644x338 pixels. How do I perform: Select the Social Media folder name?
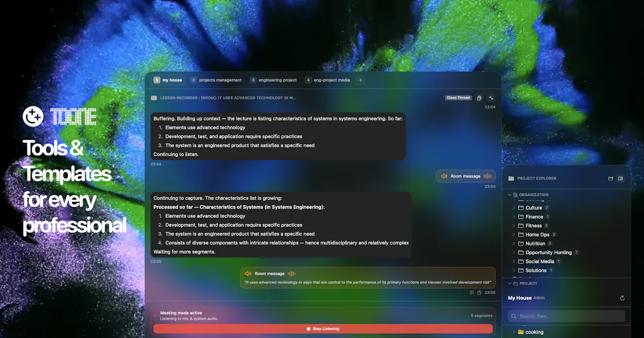pyautogui.click(x=540, y=261)
